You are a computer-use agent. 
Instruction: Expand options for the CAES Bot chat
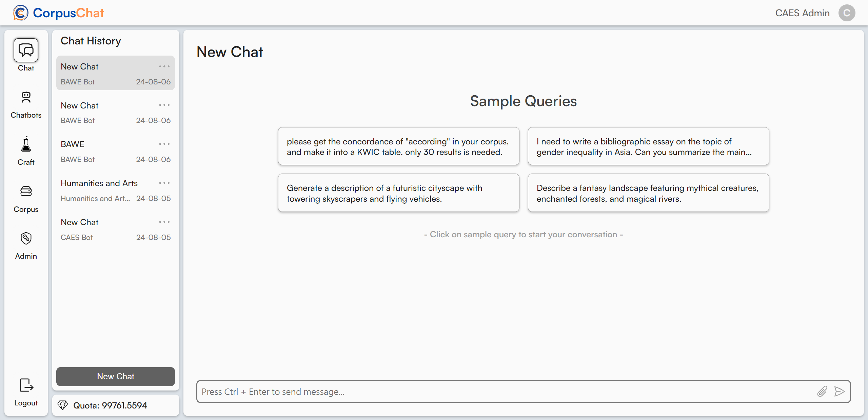164,222
